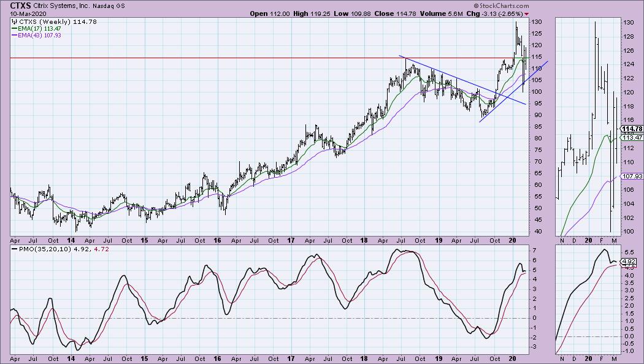
Task: Click the red 4.72 PMO signal value
Action: pyautogui.click(x=102, y=249)
